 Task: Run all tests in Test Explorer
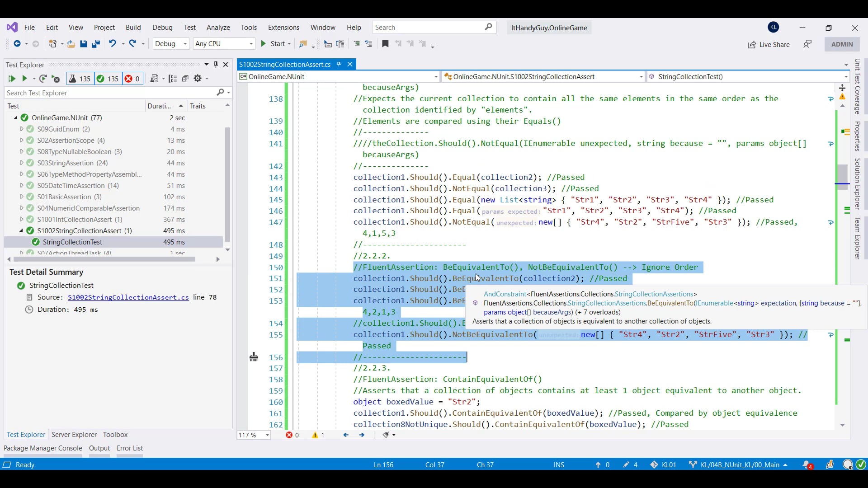(12, 79)
